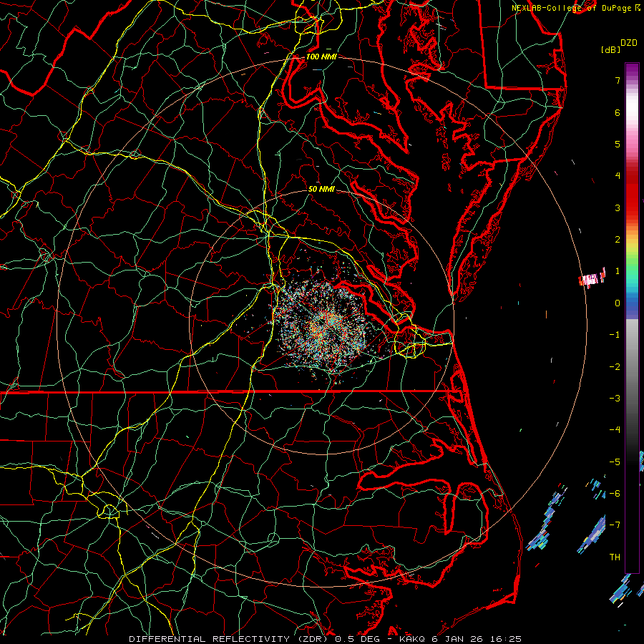Click the color scale value 0
This screenshot has width=644, height=644.
(x=618, y=303)
